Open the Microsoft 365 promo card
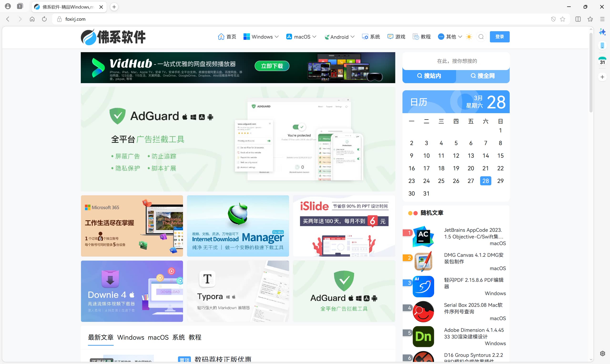610x364 pixels. [x=132, y=226]
